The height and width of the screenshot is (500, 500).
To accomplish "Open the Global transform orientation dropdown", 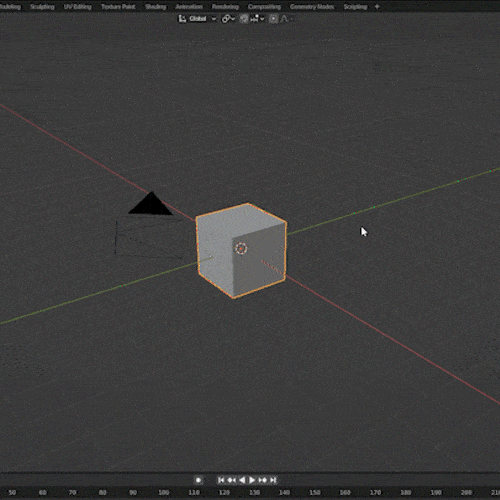I will [x=197, y=19].
